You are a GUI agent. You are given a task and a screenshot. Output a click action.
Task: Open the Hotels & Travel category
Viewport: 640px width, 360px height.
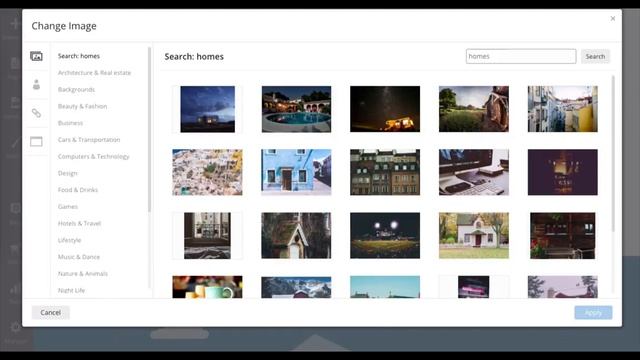[79, 223]
